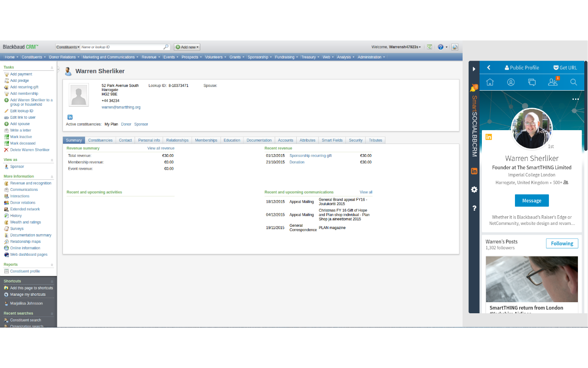Click Warren's LinkedIn profile photo
The image size is (588, 368).
point(532,129)
